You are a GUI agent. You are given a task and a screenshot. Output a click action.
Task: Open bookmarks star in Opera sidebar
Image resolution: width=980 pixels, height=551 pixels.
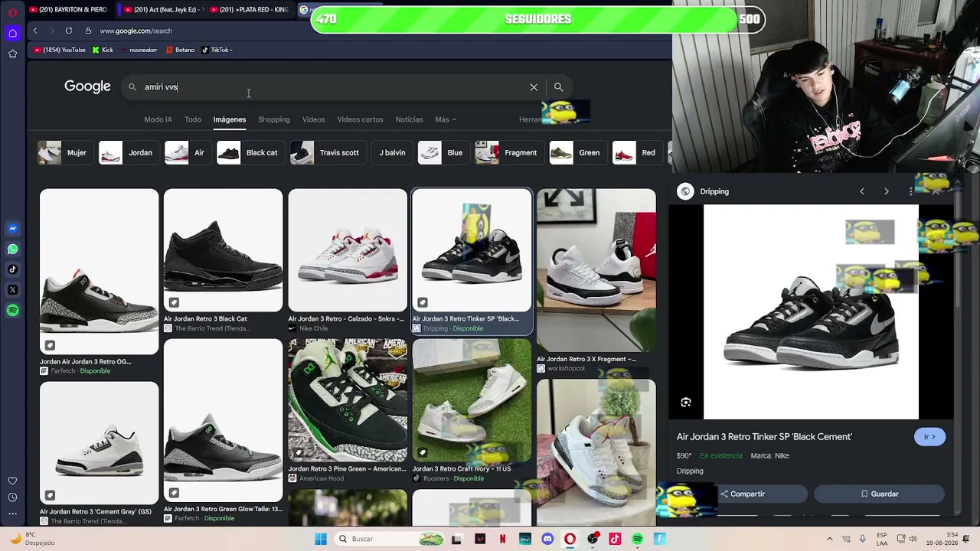coord(12,54)
